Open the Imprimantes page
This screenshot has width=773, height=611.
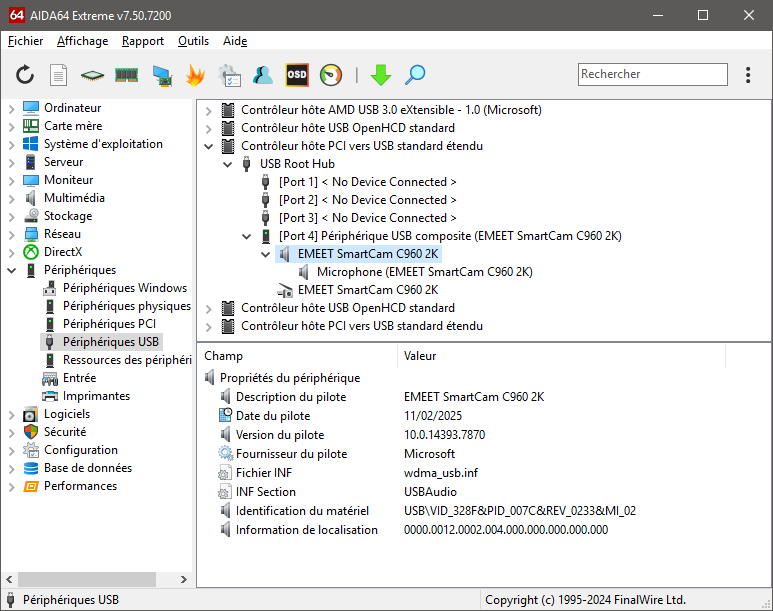click(96, 395)
